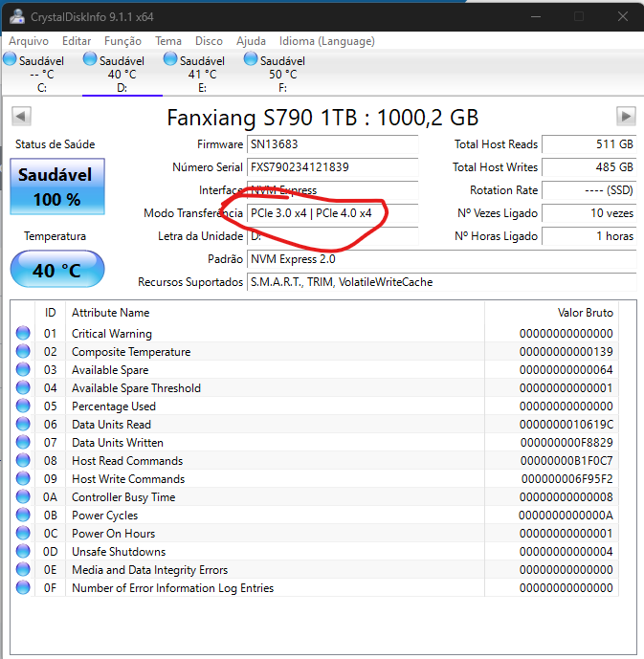
Task: Click the 50 °C temperature of drive F:
Action: tap(283, 75)
